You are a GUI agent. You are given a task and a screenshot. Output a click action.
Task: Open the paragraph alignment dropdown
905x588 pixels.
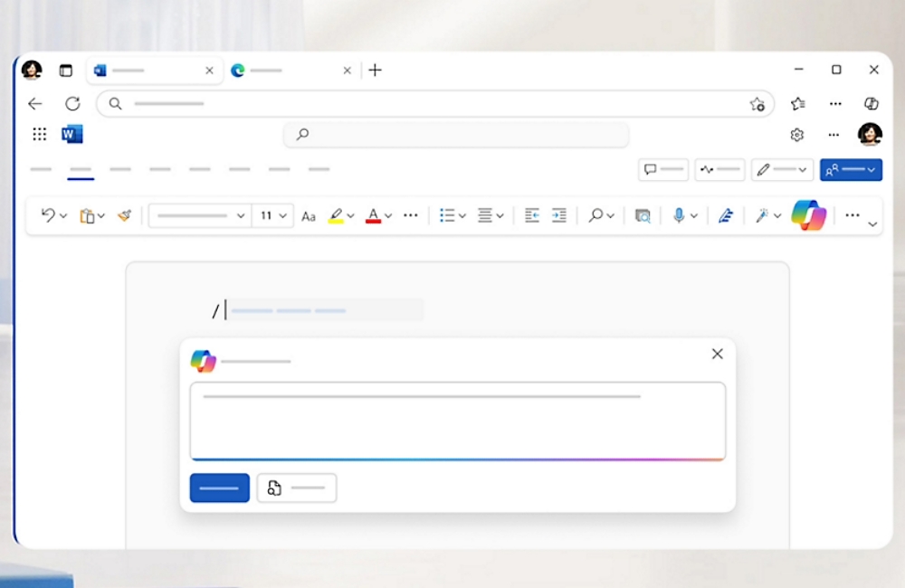491,215
